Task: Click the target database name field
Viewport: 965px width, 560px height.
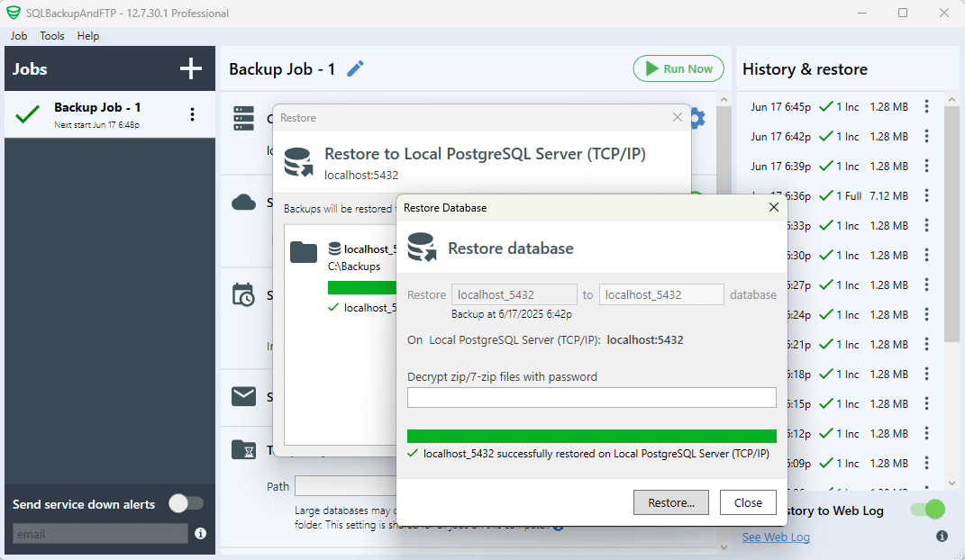Action: pyautogui.click(x=661, y=294)
